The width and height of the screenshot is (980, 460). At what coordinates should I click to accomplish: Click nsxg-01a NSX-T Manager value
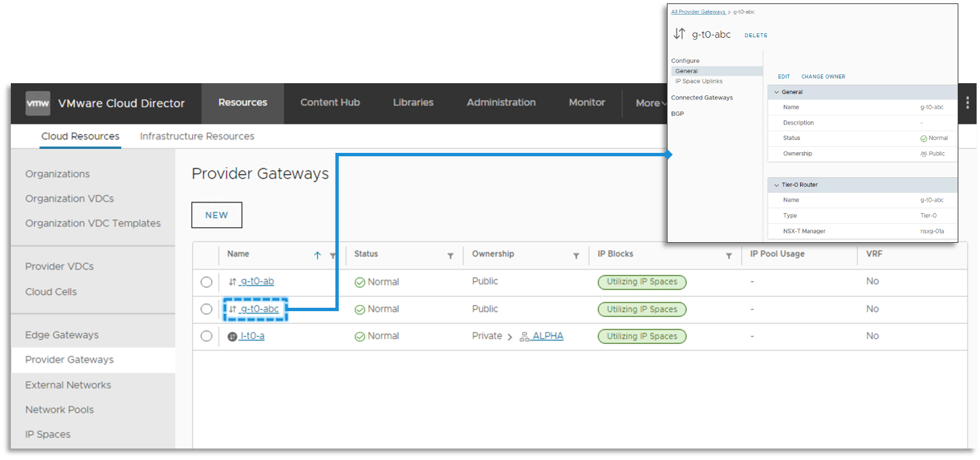click(x=932, y=231)
